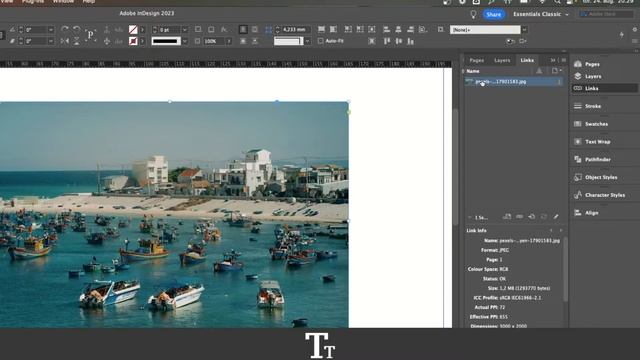Open the Text Wrap panel
640x360 pixels.
point(592,142)
